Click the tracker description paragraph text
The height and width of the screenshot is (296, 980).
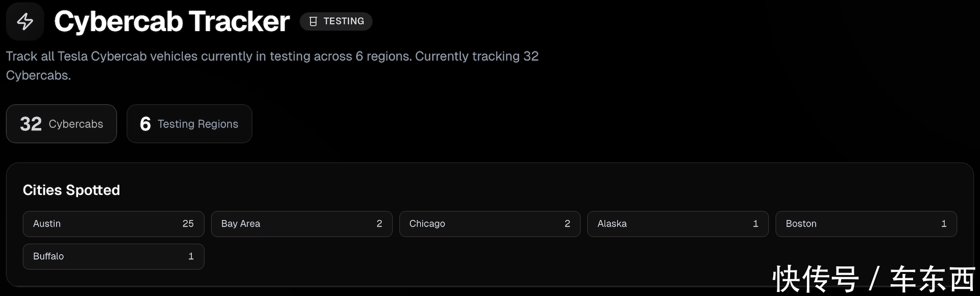(x=272, y=57)
